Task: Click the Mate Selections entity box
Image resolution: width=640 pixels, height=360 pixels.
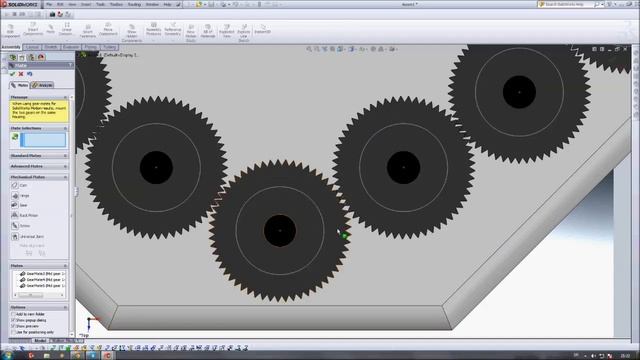Action: (x=43, y=140)
